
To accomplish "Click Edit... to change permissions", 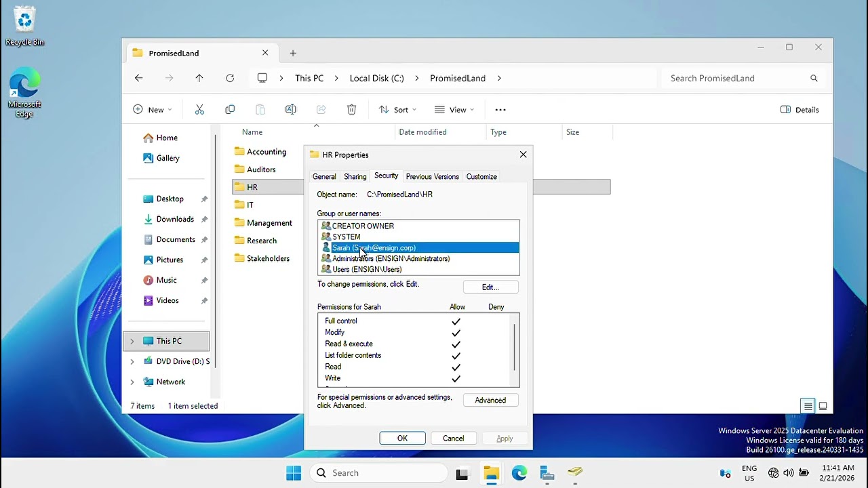I will coord(491,287).
